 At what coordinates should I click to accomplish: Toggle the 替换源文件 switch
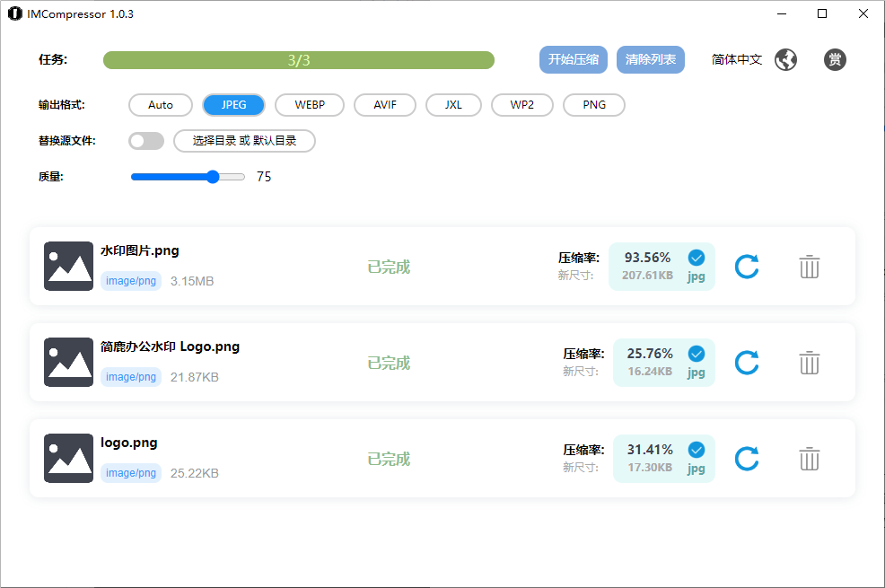click(146, 141)
